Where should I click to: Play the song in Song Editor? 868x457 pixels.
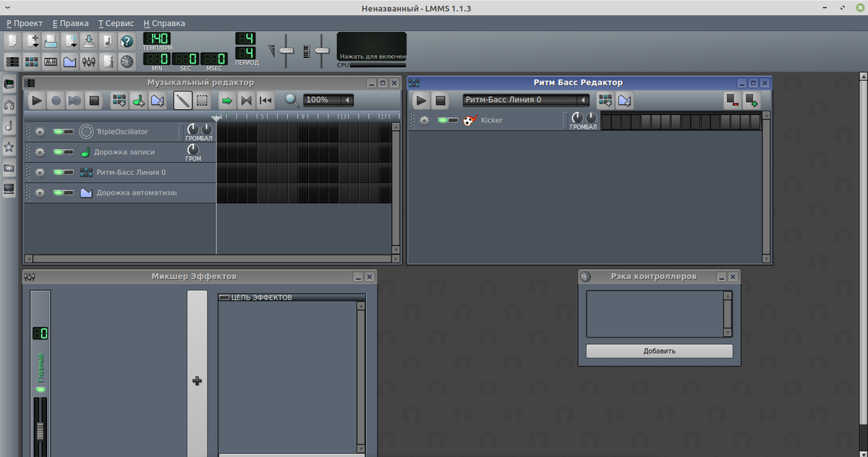pyautogui.click(x=36, y=101)
